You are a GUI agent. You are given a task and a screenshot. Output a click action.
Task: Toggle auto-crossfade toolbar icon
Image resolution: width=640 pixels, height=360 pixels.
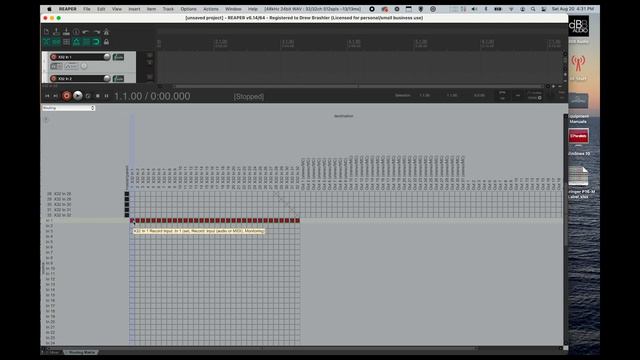pos(46,42)
